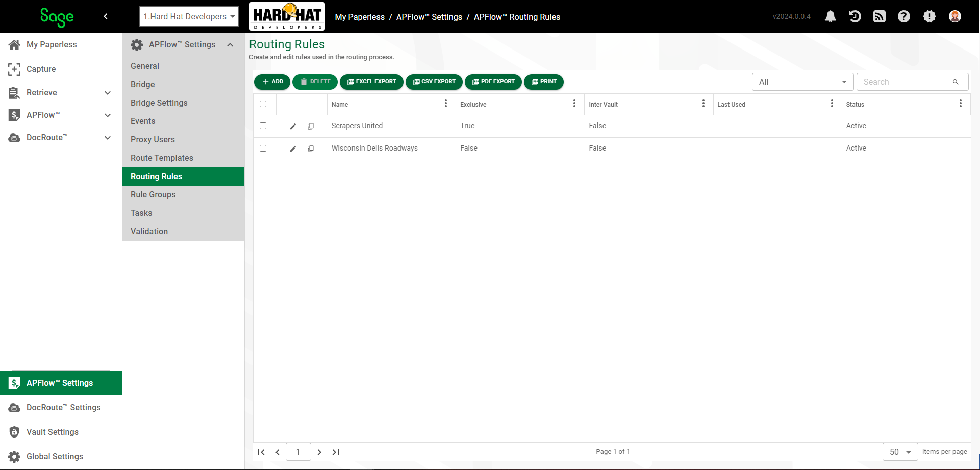Click the search magnifier icon
Screen dimensions: 980x470
[956, 82]
